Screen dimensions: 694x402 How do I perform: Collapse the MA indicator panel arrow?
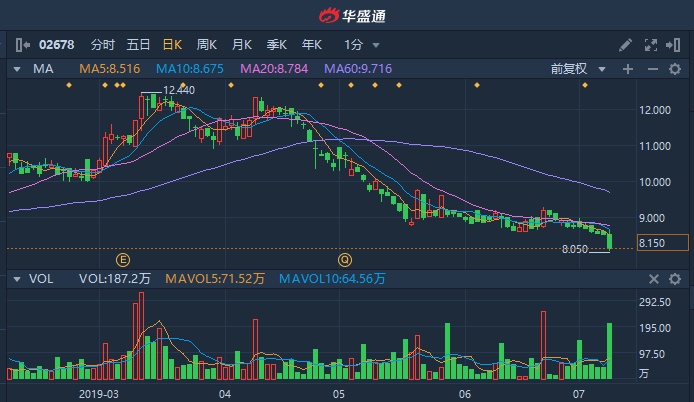(16, 69)
